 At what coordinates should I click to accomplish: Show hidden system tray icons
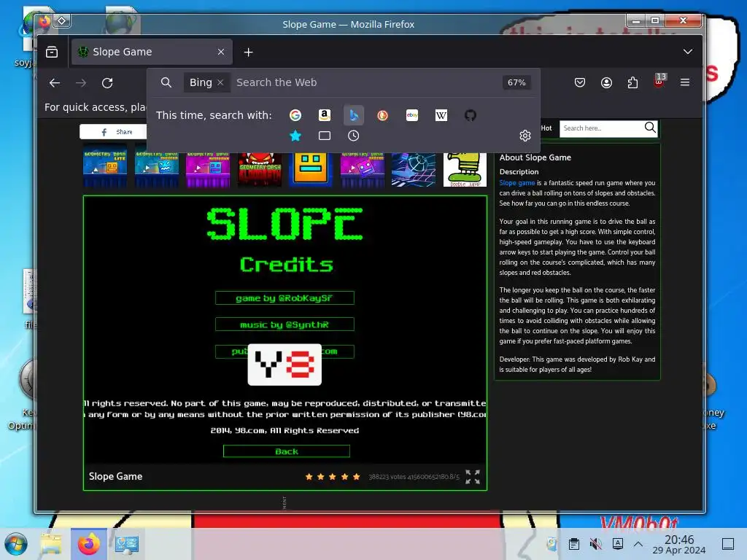point(638,544)
